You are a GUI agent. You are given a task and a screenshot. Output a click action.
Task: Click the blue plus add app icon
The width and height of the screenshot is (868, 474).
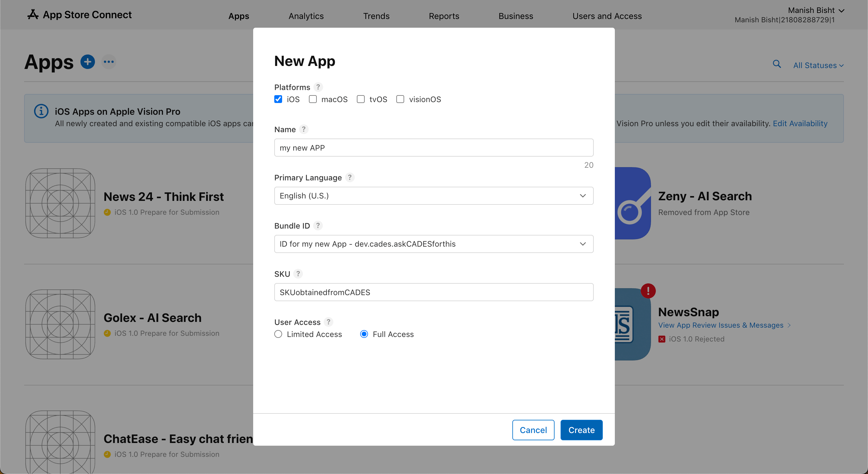pos(88,62)
